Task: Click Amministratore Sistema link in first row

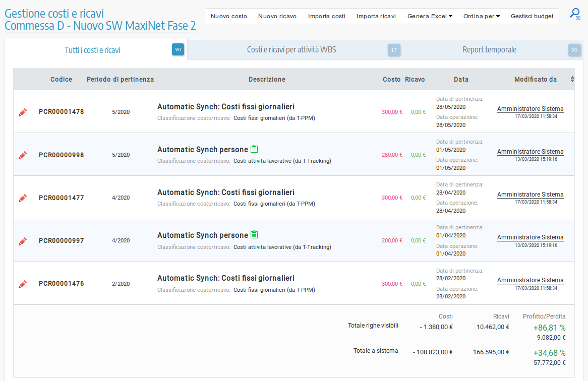Action: click(530, 109)
